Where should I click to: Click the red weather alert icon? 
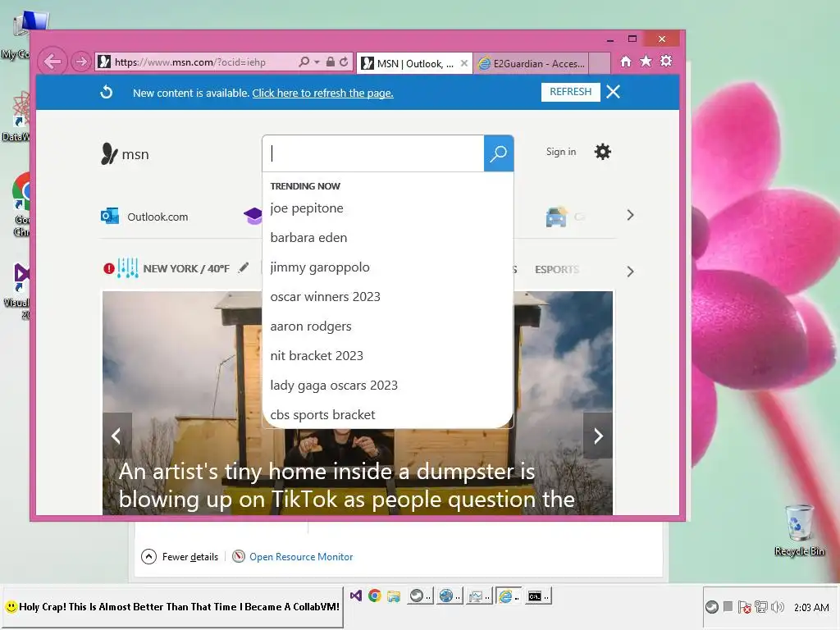pos(109,268)
